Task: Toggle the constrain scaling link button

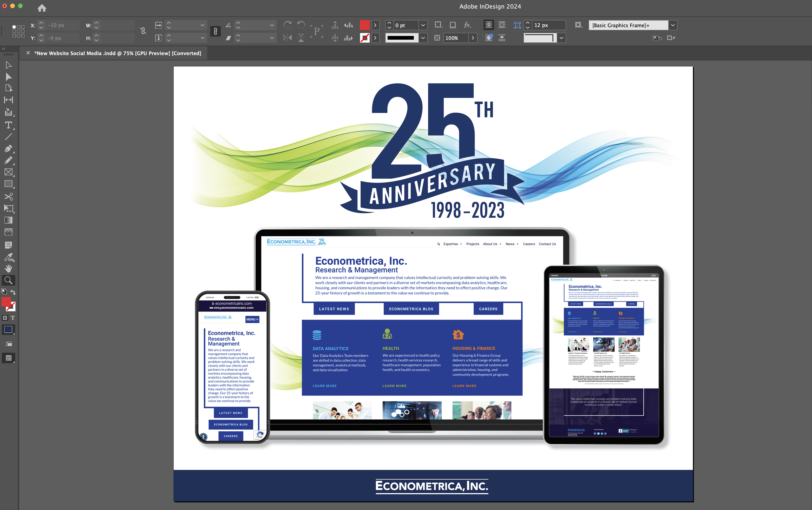Action: 215,31
